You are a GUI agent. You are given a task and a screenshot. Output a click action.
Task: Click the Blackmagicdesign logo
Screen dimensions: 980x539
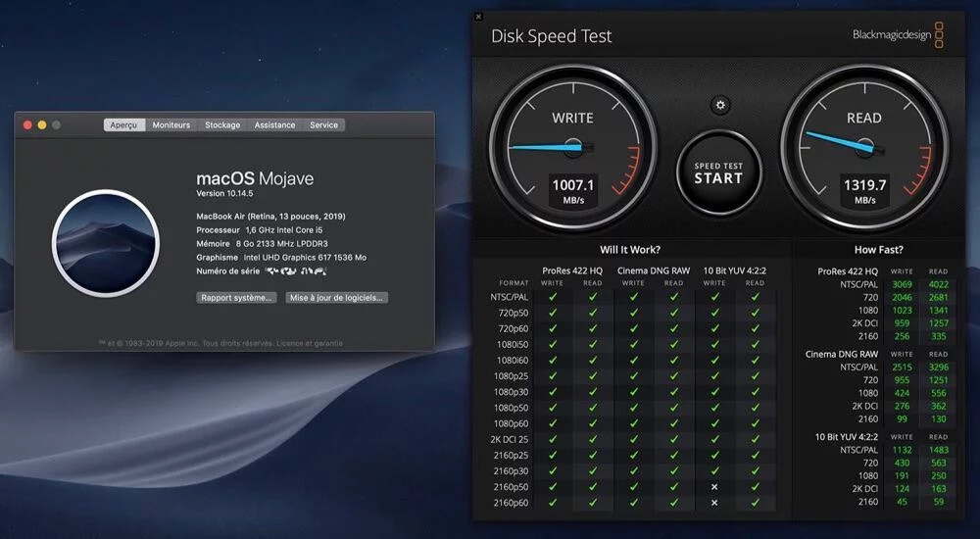898,35
